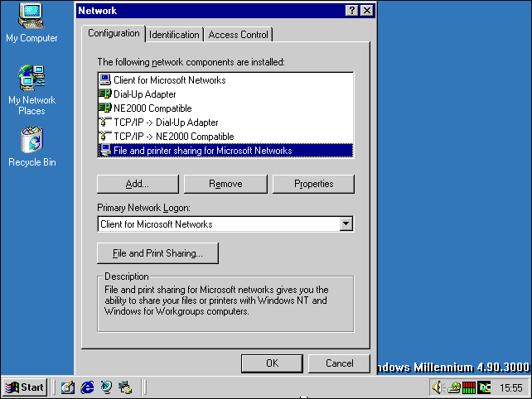Click Show Desktop quick launch icon
The image size is (532, 399).
coord(67,387)
